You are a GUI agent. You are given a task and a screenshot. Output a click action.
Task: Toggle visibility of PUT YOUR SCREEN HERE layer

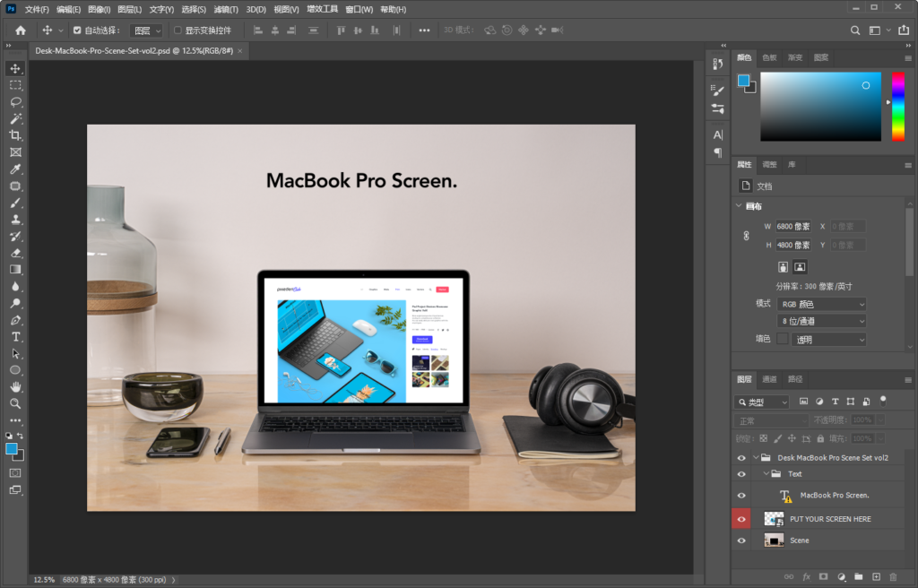pos(741,519)
